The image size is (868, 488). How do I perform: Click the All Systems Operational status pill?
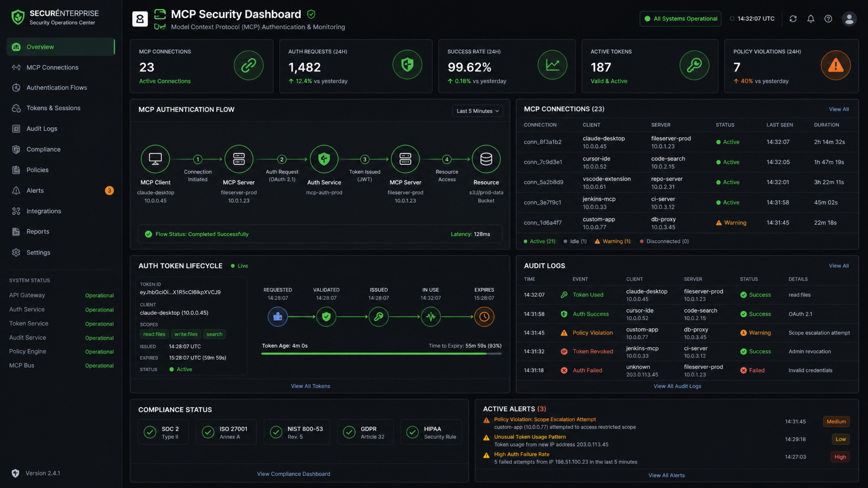[x=680, y=19]
